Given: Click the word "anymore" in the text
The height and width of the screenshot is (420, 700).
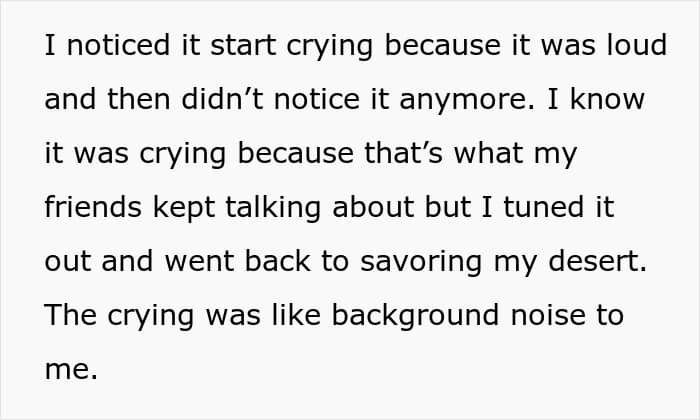Looking at the screenshot, I should (462, 99).
